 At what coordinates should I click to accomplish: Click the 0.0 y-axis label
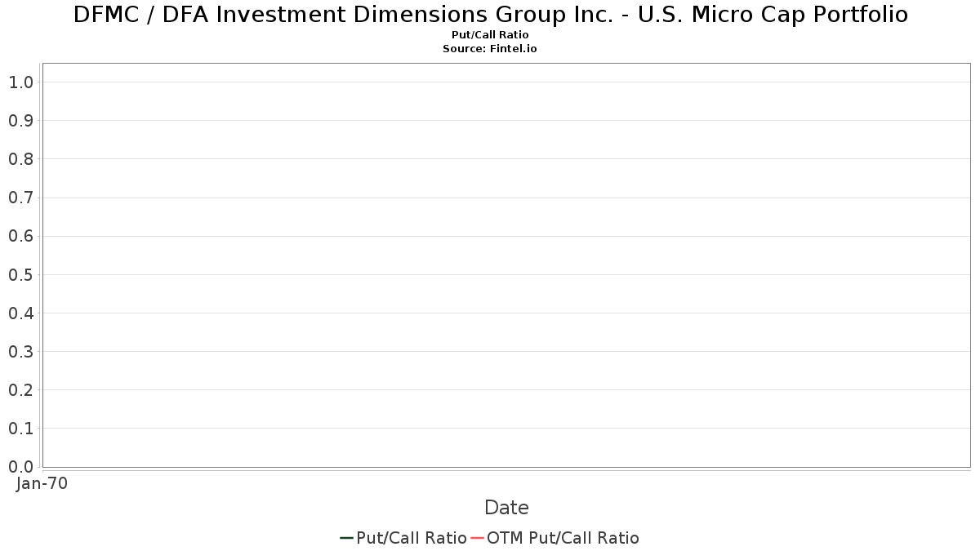pyautogui.click(x=20, y=467)
